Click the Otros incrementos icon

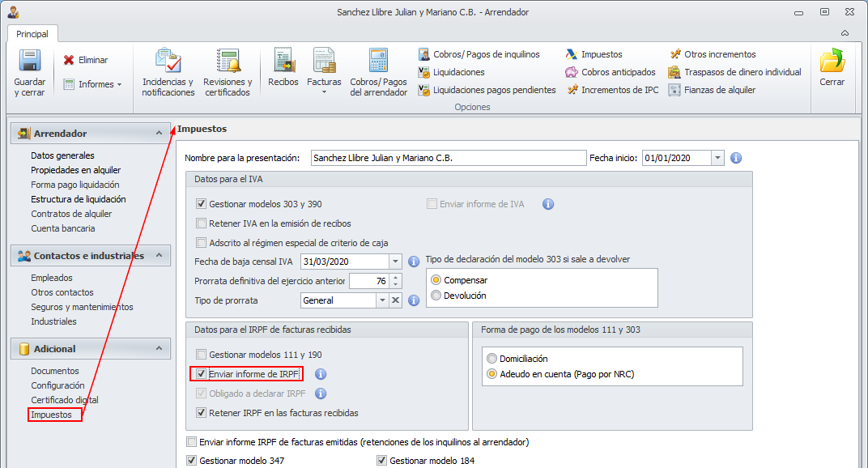(x=674, y=54)
